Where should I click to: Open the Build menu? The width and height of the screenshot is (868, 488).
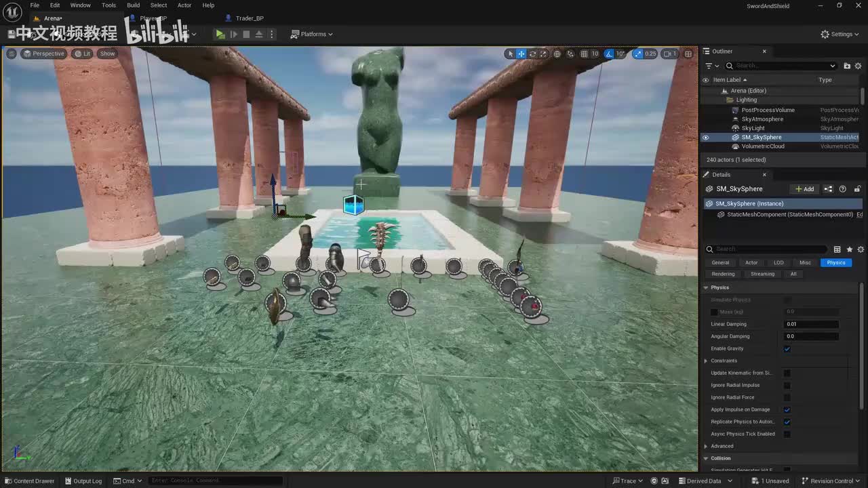(x=134, y=5)
